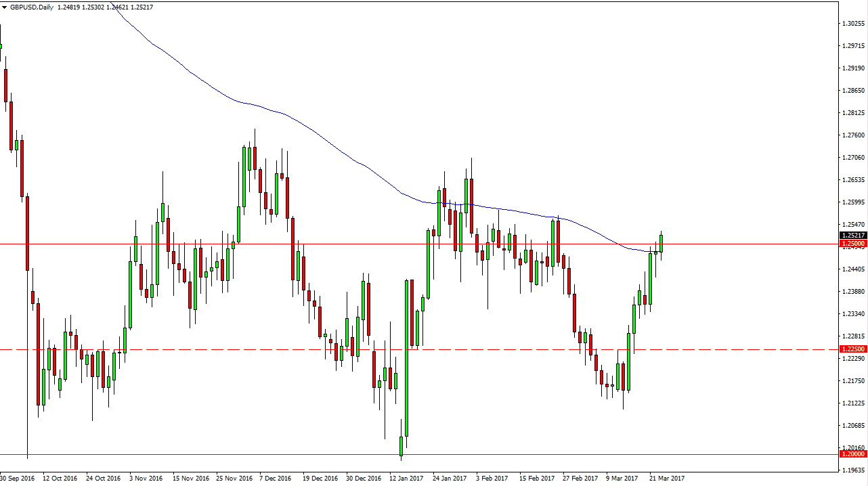Select the latest green candlestick on the chart

tap(661, 244)
